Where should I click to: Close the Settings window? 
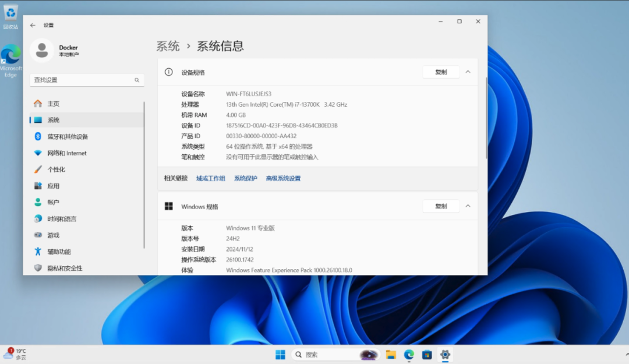478,22
